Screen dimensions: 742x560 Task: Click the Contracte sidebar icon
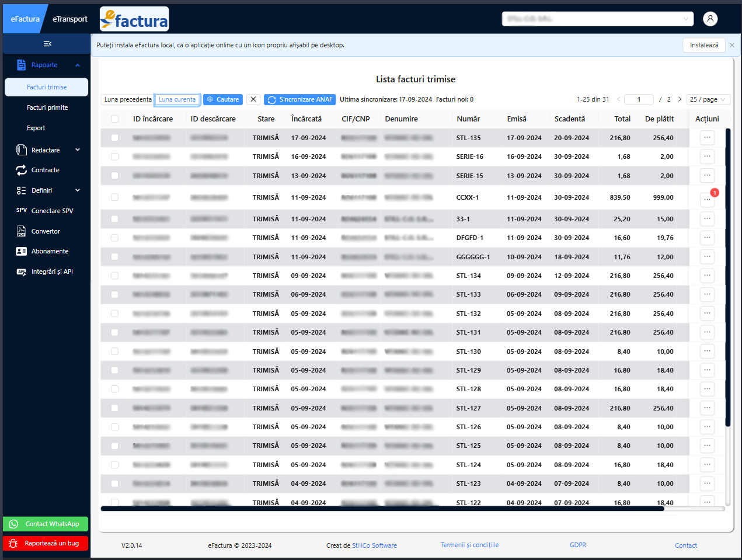22,170
